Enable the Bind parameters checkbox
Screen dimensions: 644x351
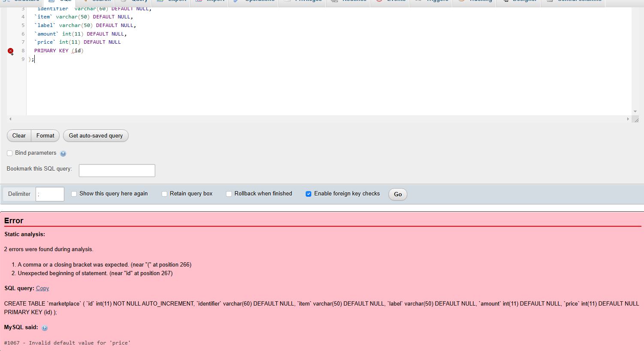click(10, 153)
